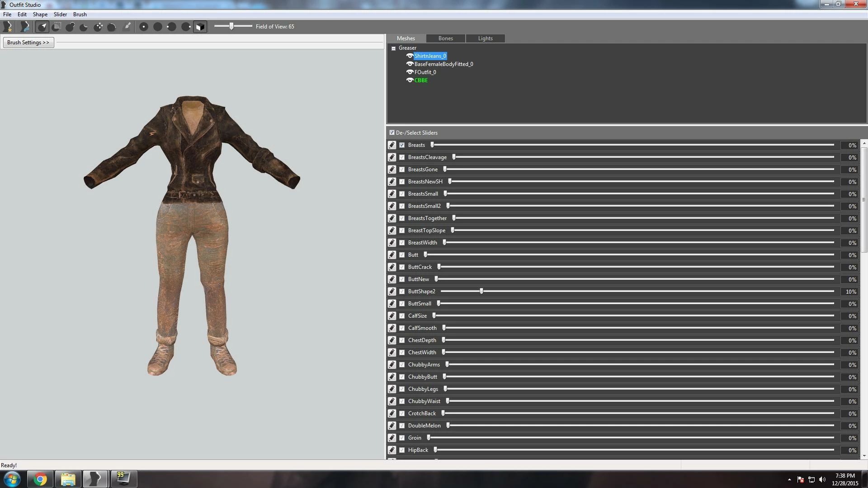The width and height of the screenshot is (868, 488).
Task: Open File Explorer from the taskbar
Action: (x=68, y=479)
